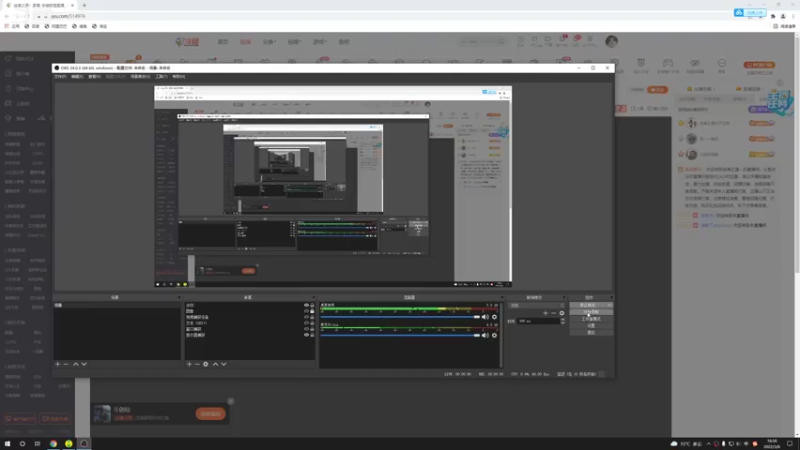Move the source up in the Sources list
Viewport: 800px width, 450px height.
215,364
